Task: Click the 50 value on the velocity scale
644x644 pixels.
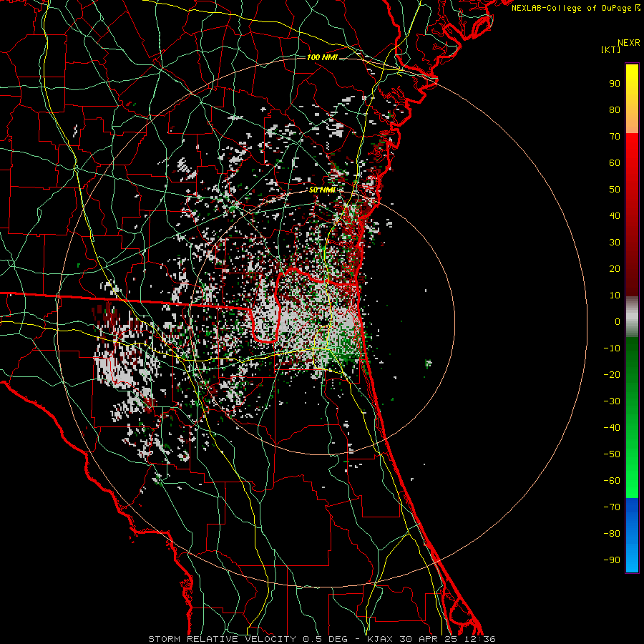Action: pos(615,190)
